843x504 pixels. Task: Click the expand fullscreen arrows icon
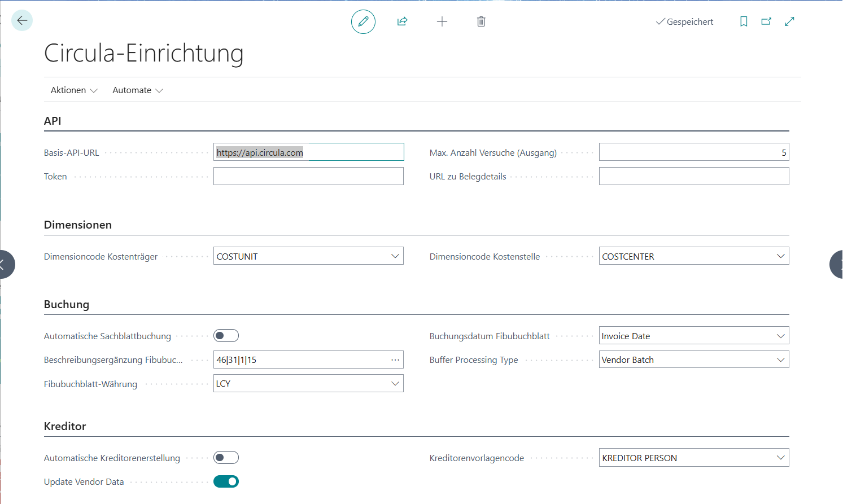coord(789,21)
